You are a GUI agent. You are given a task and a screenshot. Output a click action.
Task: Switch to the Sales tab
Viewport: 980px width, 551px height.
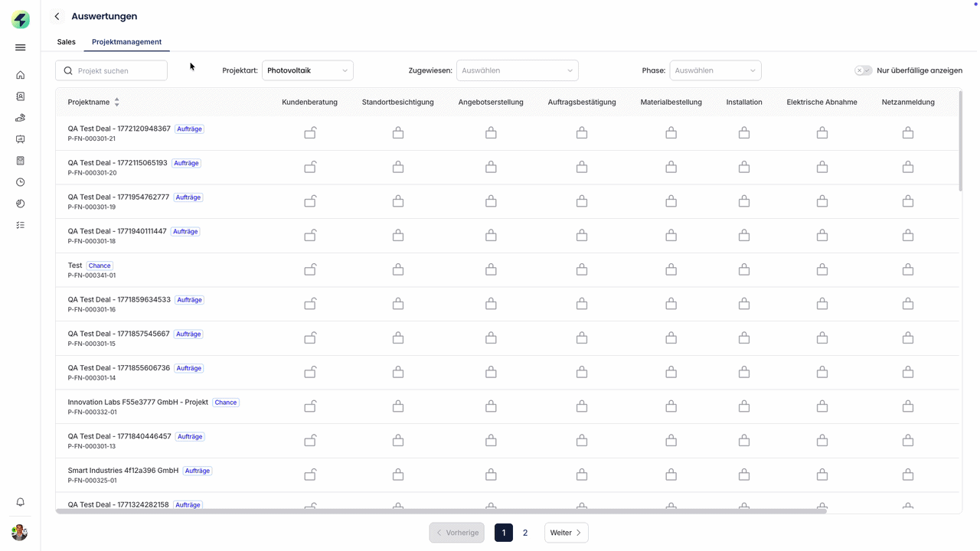click(x=67, y=42)
